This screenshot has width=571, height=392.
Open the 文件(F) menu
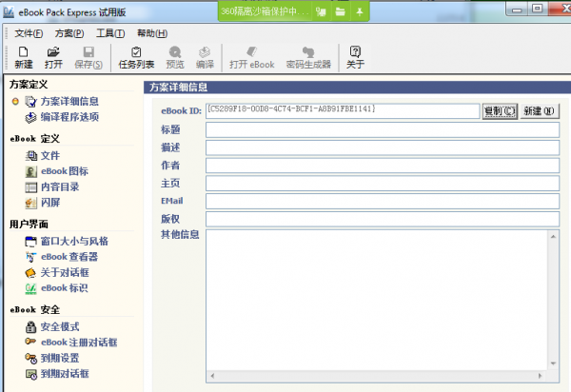29,33
